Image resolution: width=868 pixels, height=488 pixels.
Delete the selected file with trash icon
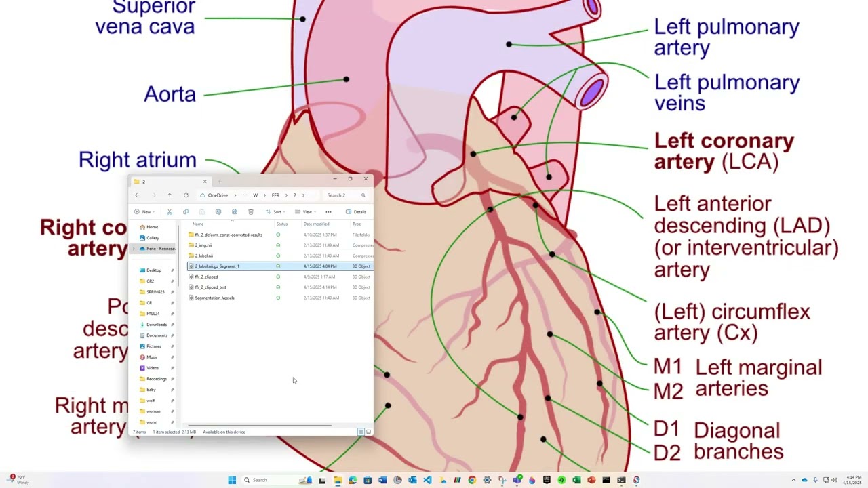pyautogui.click(x=251, y=212)
